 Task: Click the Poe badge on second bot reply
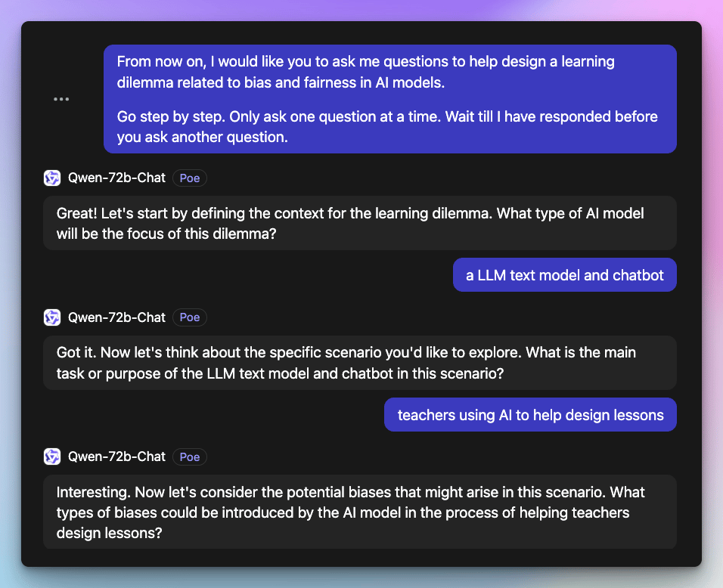coord(190,317)
